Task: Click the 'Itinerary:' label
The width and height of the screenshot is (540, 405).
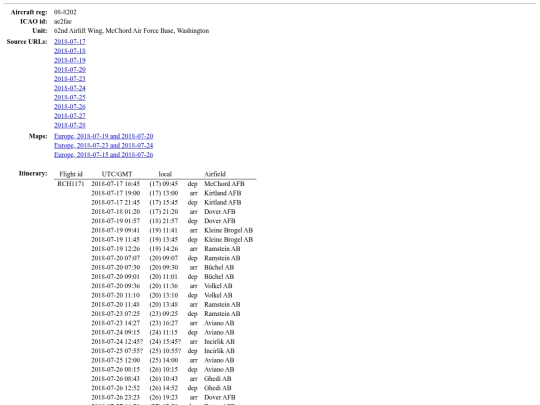Action: (x=33, y=174)
